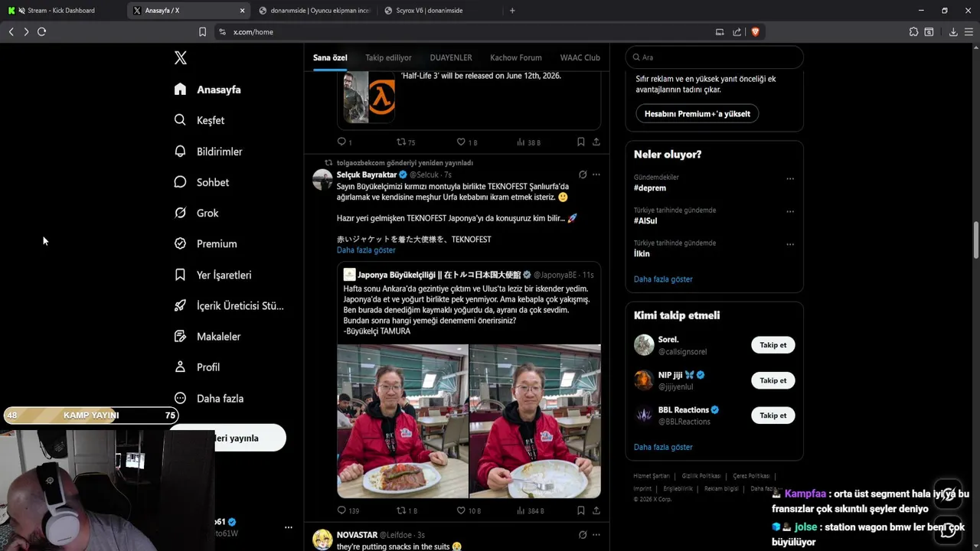Open a new browser tab
The height and width of the screenshot is (551, 980).
click(512, 11)
